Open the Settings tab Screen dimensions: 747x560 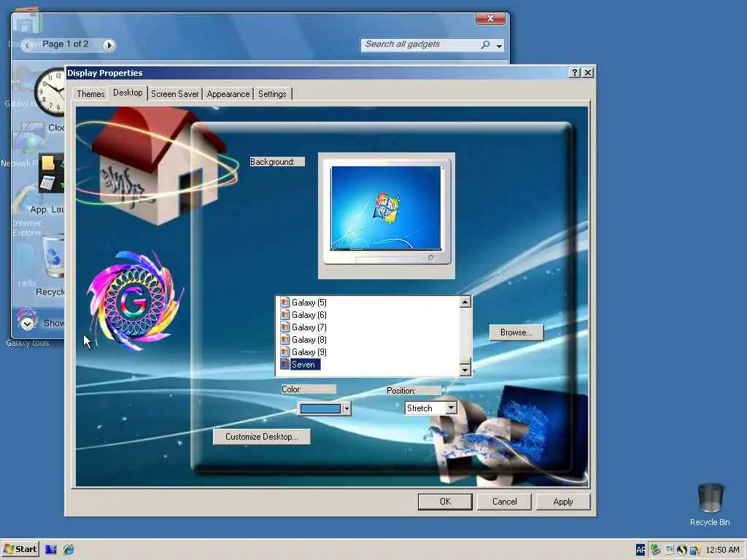point(272,94)
